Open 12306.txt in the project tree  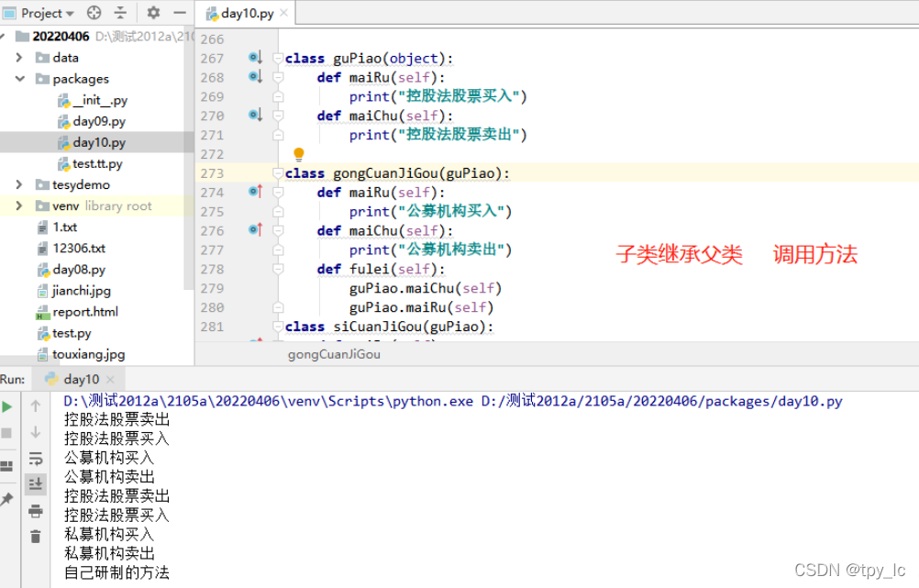click(79, 248)
